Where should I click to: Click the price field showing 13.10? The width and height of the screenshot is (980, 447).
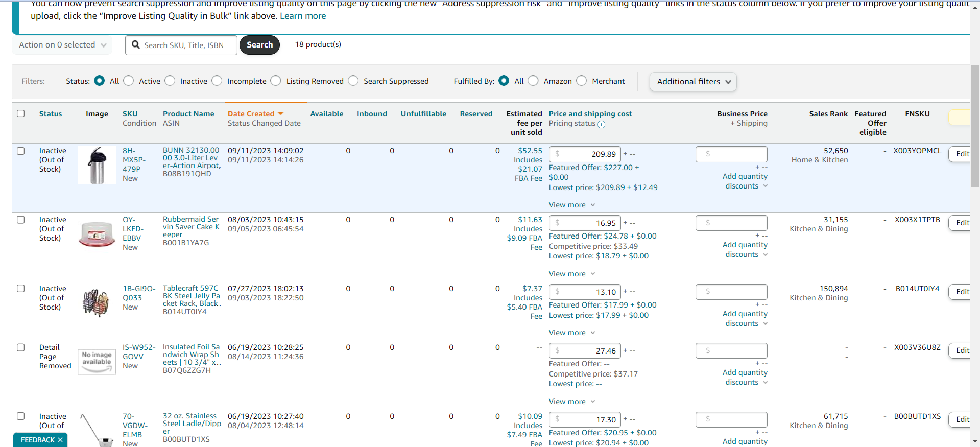click(585, 292)
